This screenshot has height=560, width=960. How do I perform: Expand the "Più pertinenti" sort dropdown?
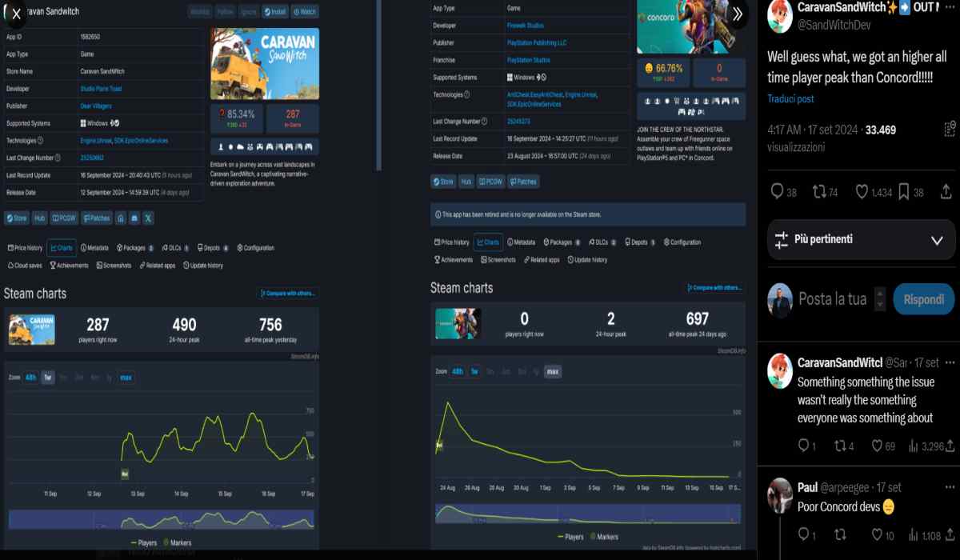tap(938, 240)
